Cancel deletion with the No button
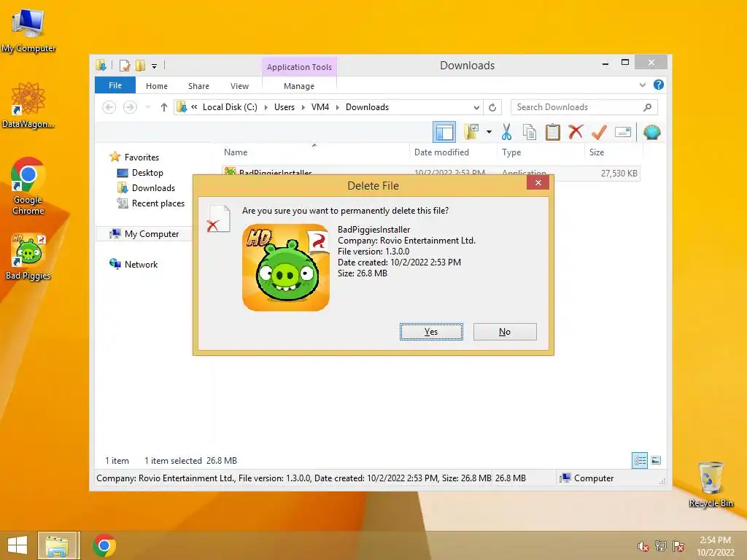747x560 pixels. [x=505, y=332]
